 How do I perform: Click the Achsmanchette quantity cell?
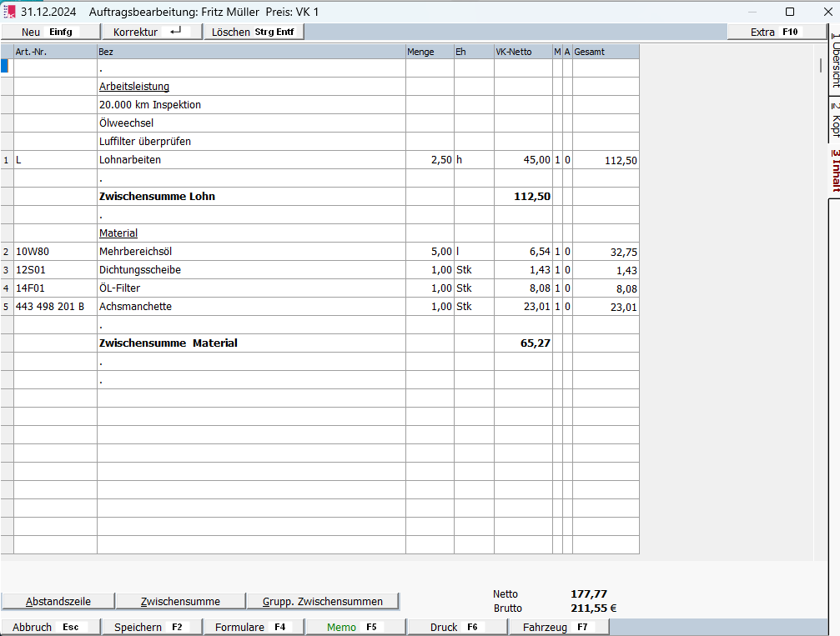click(x=430, y=307)
